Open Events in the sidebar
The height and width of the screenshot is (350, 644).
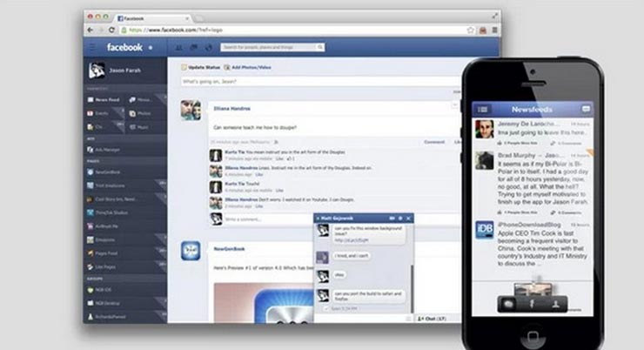point(97,113)
